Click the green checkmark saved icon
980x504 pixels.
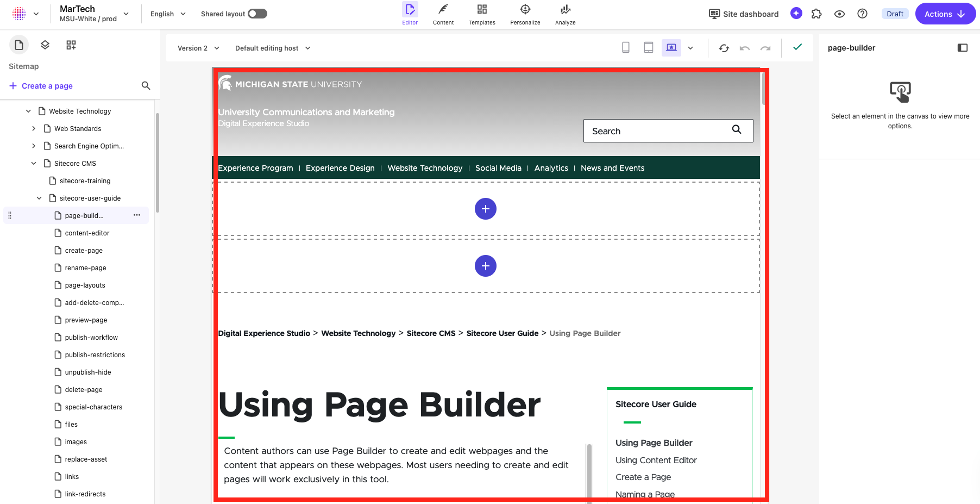click(797, 47)
